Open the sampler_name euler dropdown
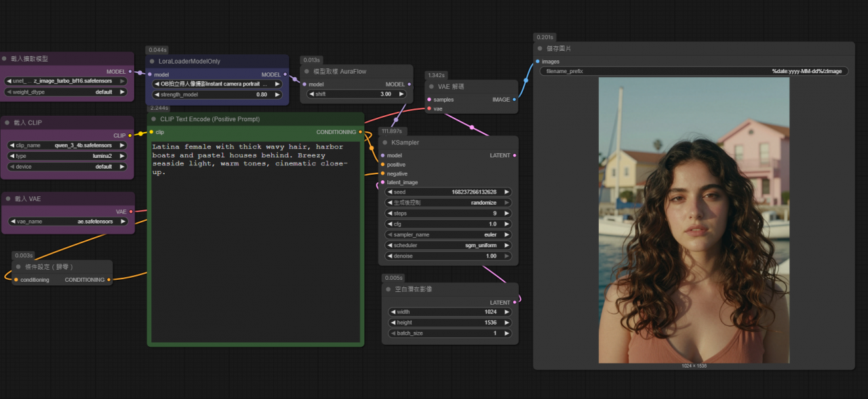This screenshot has height=399, width=868. coord(448,234)
